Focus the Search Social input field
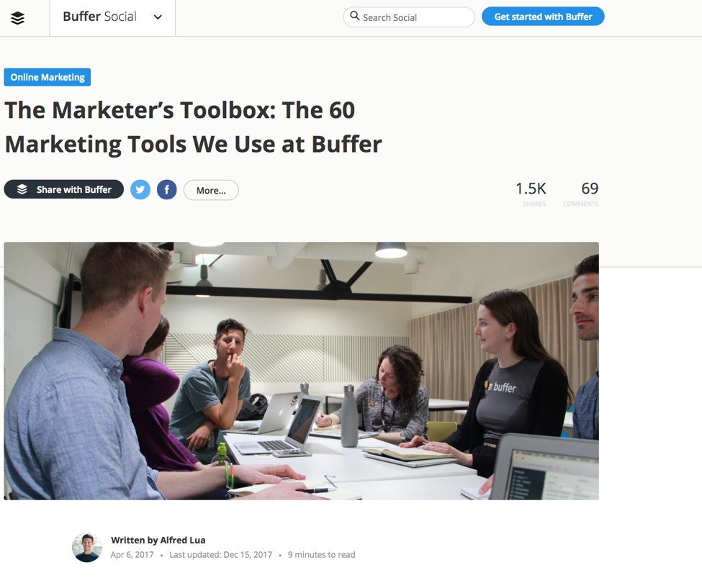This screenshot has height=588, width=702. click(409, 17)
